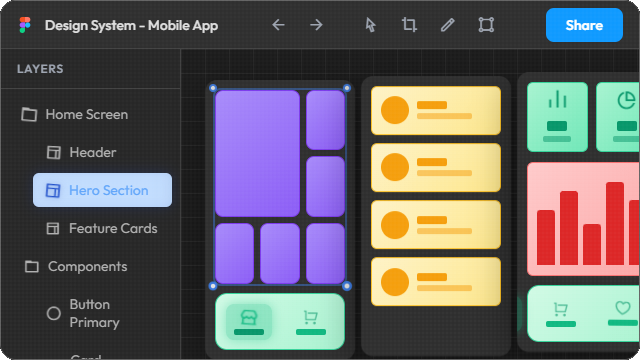
Task: Select the Components group
Action: pyautogui.click(x=87, y=267)
